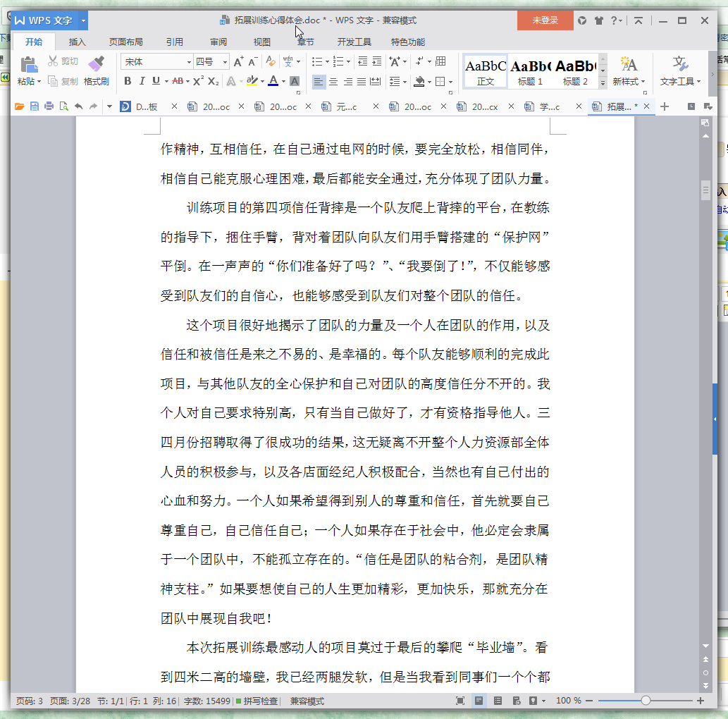This screenshot has height=719, width=728.
Task: Click the character shading A icon
Action: (295, 81)
